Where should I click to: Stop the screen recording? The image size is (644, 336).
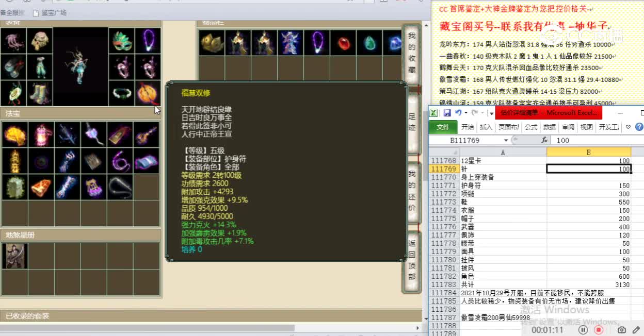coord(599,330)
